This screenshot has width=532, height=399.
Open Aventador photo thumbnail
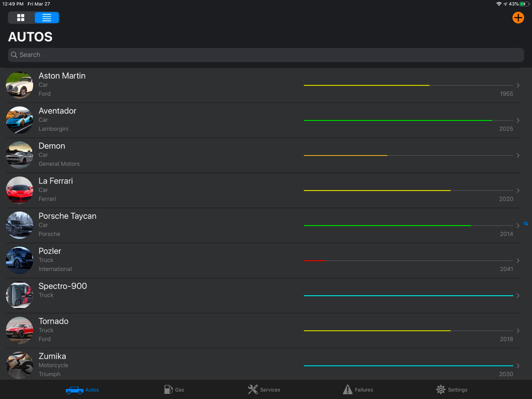19,120
